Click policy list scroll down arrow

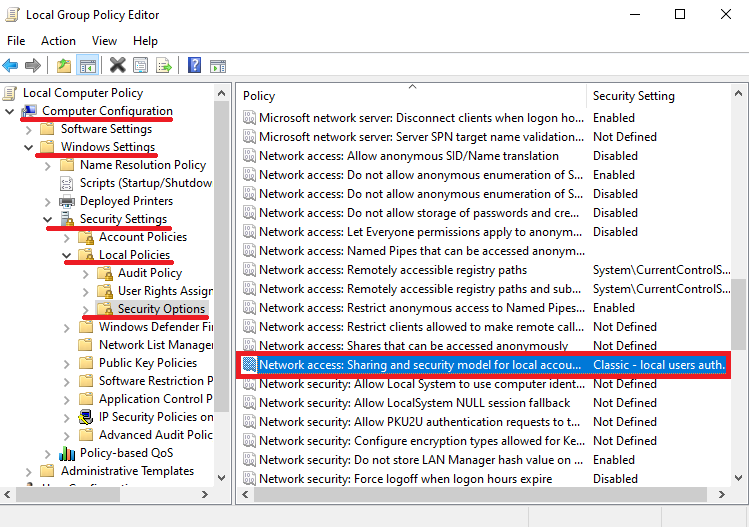point(738,478)
